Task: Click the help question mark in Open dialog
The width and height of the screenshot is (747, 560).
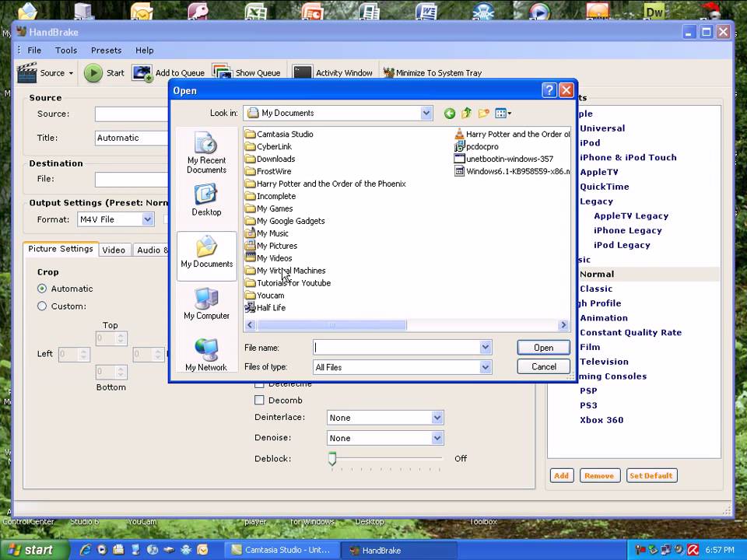Action: tap(549, 90)
